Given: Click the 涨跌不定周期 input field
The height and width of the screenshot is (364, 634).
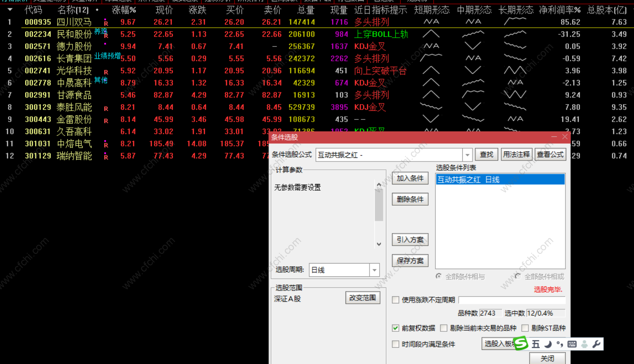Looking at the screenshot, I should click(512, 300).
